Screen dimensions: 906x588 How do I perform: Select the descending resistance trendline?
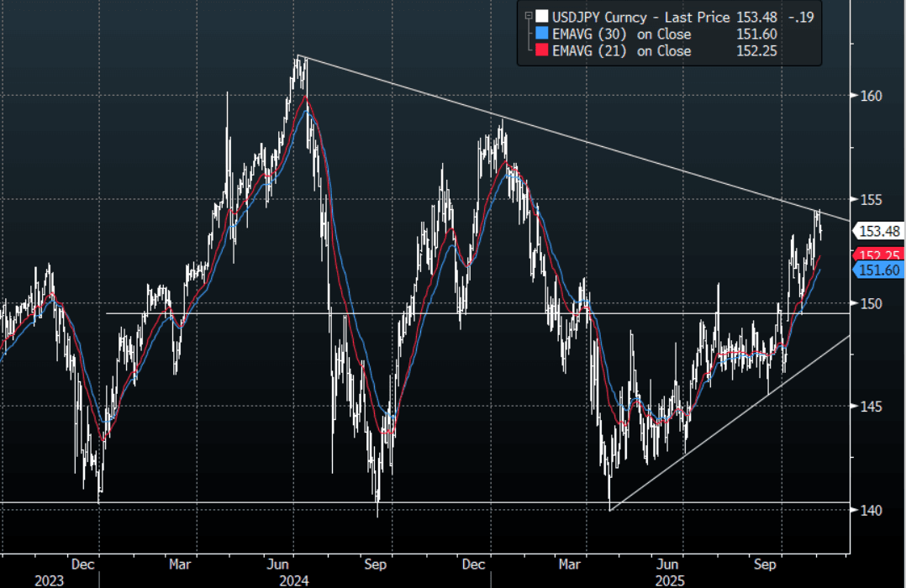click(588, 144)
